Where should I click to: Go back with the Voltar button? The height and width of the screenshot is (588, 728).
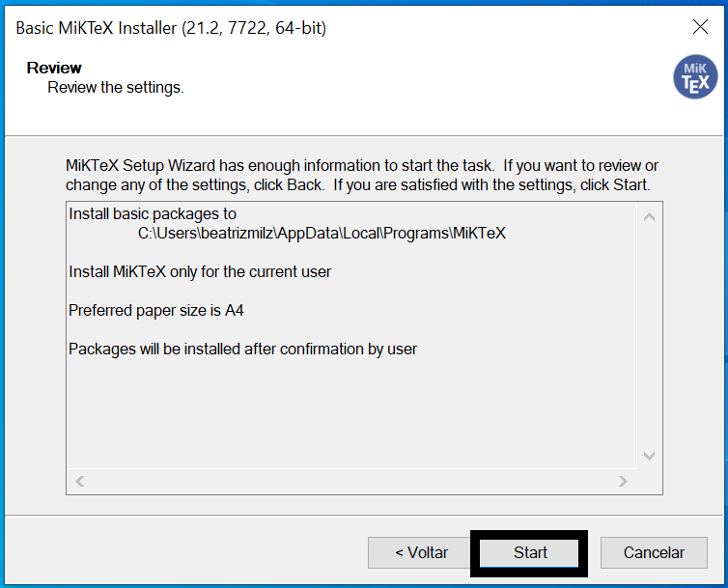(421, 552)
